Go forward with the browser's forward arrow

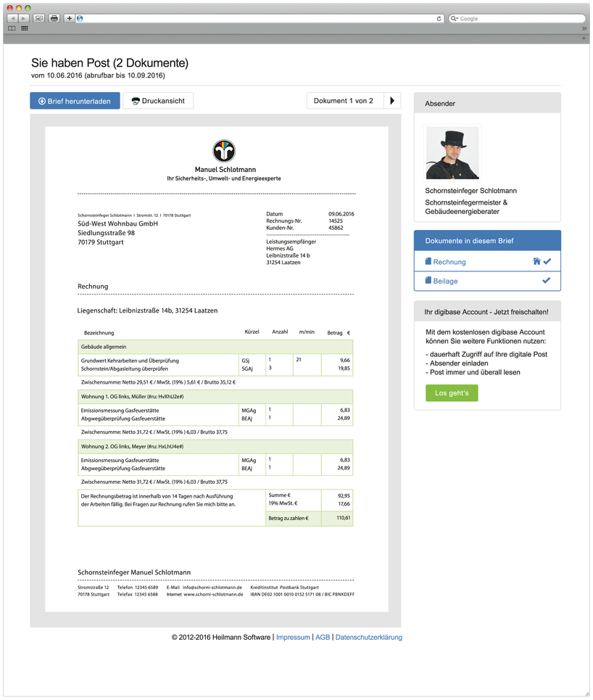point(24,18)
